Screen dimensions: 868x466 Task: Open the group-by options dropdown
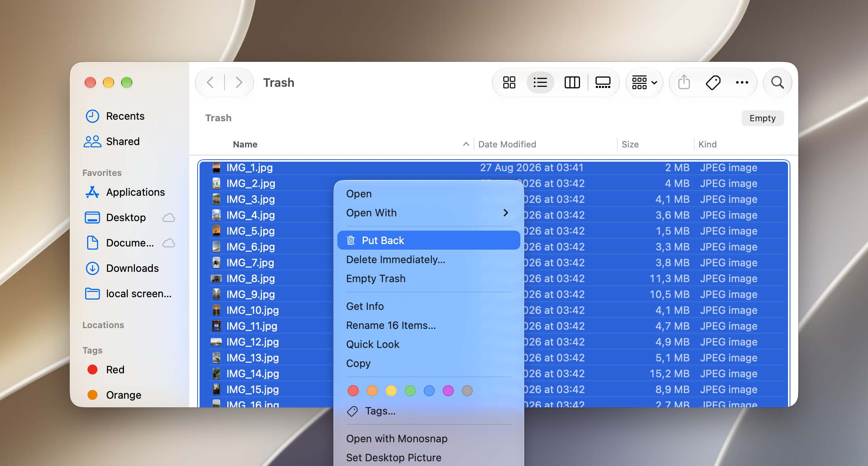[644, 82]
